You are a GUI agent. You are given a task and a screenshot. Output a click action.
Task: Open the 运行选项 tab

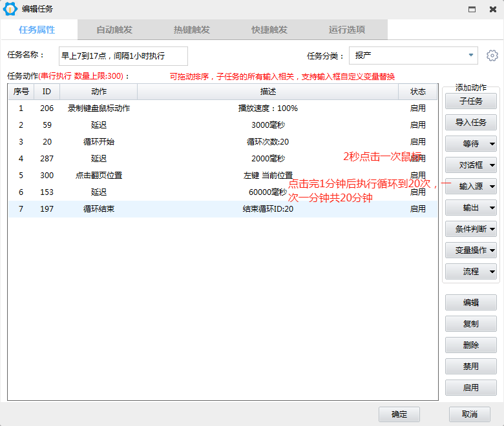pos(347,30)
